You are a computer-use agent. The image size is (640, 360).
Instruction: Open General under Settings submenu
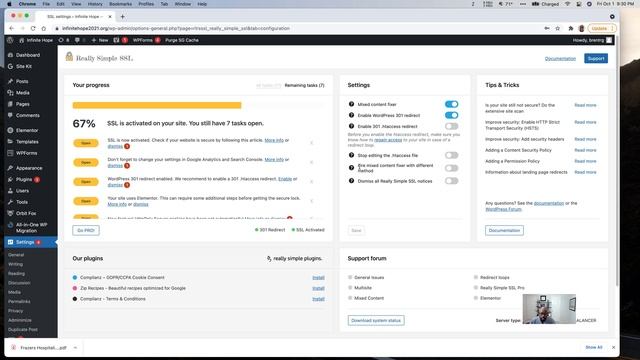point(16,255)
